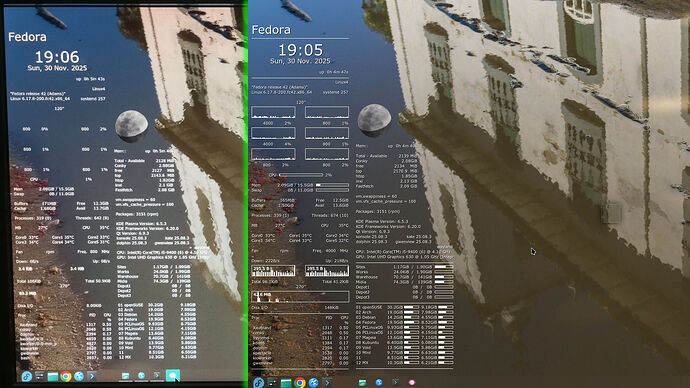Click the "02 Arch" row on the 19:06 monitor
Viewport: 690px width, 388px height.
[157, 310]
